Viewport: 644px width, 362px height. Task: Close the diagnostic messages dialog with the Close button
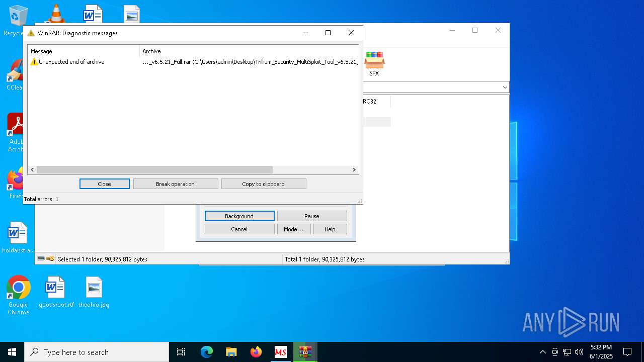104,184
